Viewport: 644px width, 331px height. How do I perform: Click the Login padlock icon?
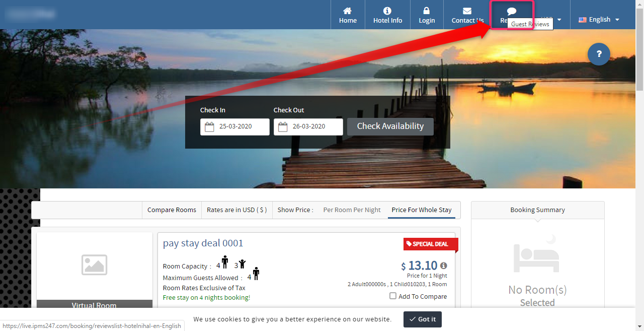tap(427, 11)
